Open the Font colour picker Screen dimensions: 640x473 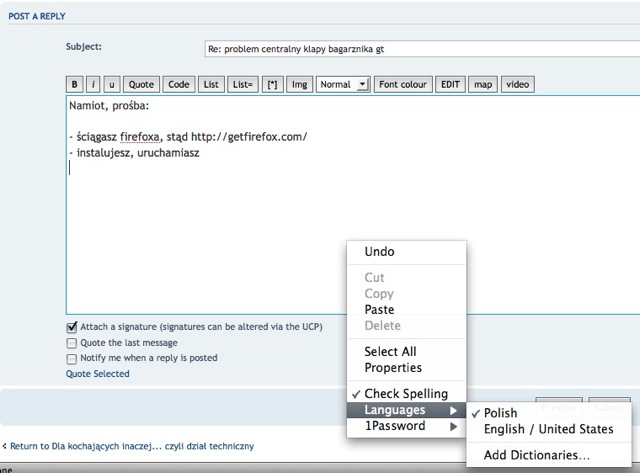click(x=402, y=85)
